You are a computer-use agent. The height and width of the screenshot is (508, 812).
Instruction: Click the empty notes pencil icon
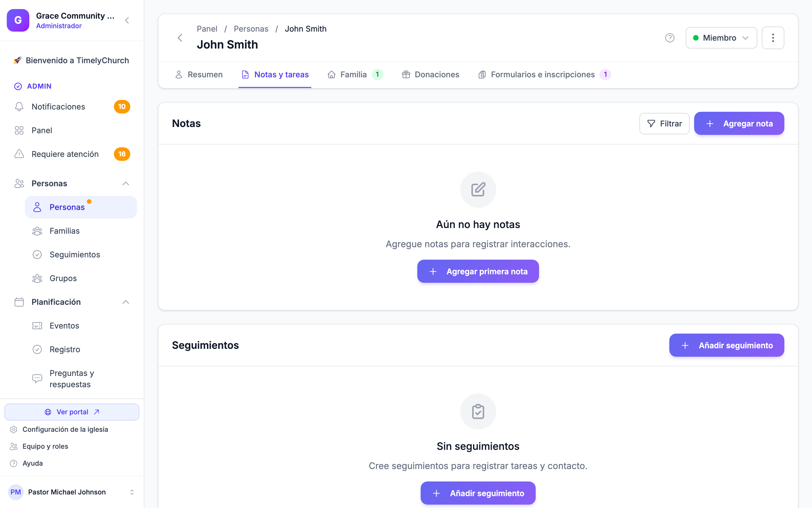tap(478, 189)
